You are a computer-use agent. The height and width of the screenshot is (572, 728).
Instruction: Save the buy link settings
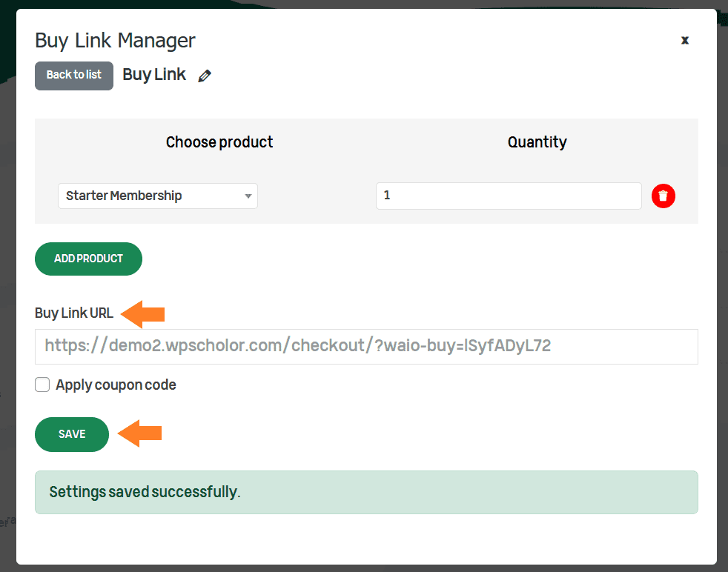click(x=72, y=434)
